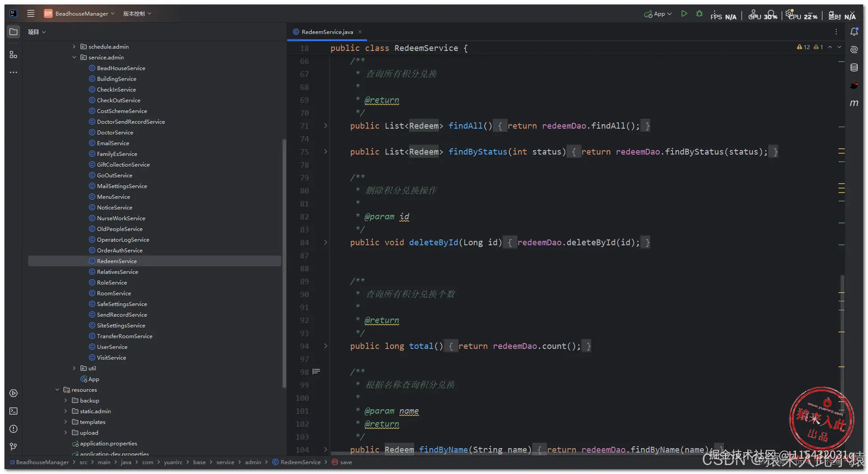Show more tool windows via ellipsis icon
868x474 pixels.
[x=13, y=72]
